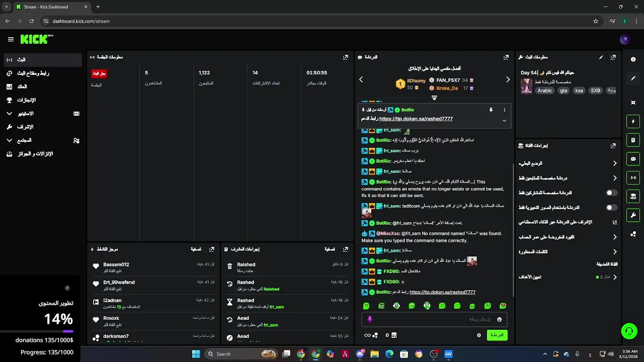This screenshot has height=362, width=644.
Task: Click the chat message input field
Action: point(434,319)
